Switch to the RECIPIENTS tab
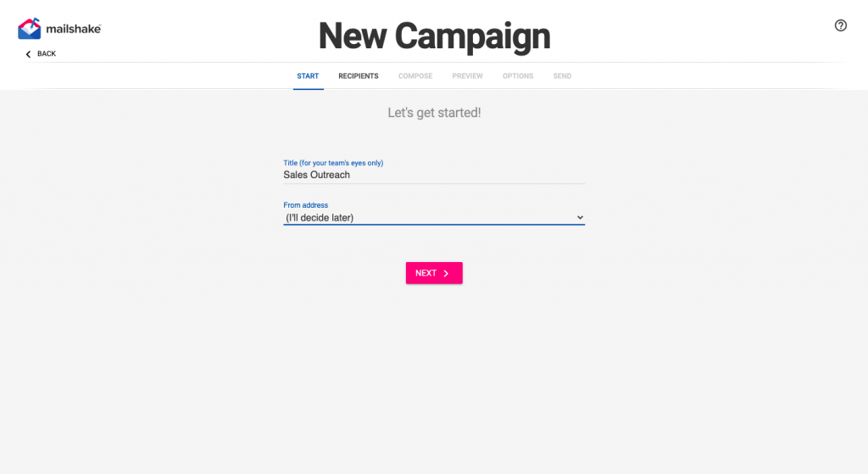 pos(359,75)
